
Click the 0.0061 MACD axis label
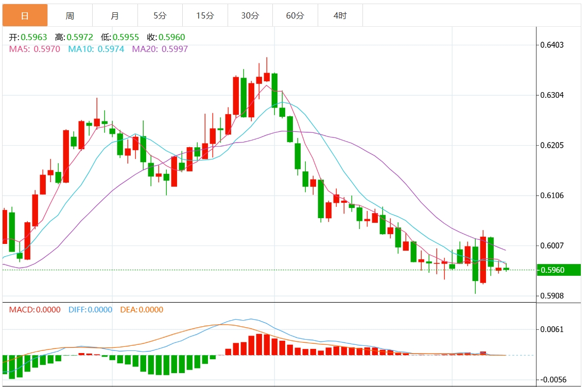pos(551,330)
